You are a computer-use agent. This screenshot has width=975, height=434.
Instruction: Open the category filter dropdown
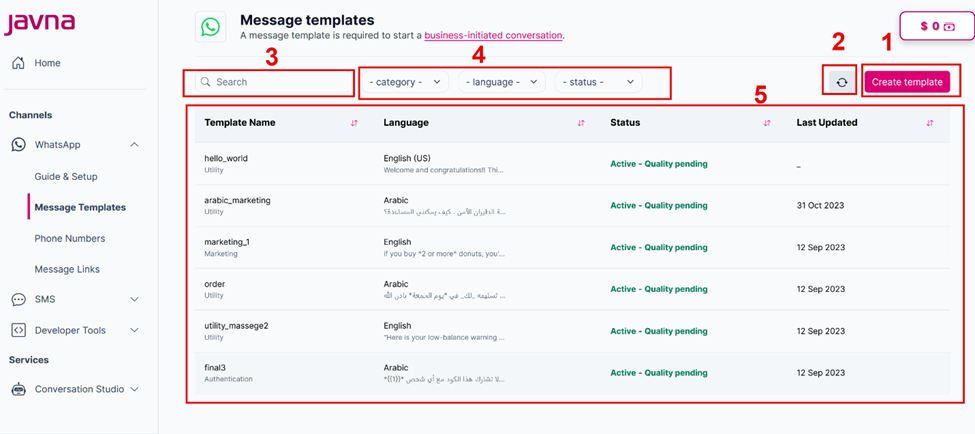pyautogui.click(x=405, y=82)
